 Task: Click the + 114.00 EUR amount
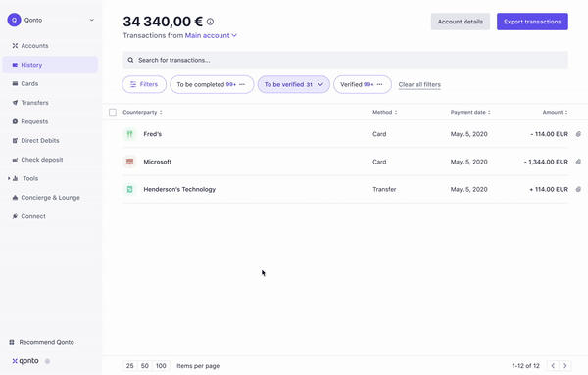click(549, 190)
